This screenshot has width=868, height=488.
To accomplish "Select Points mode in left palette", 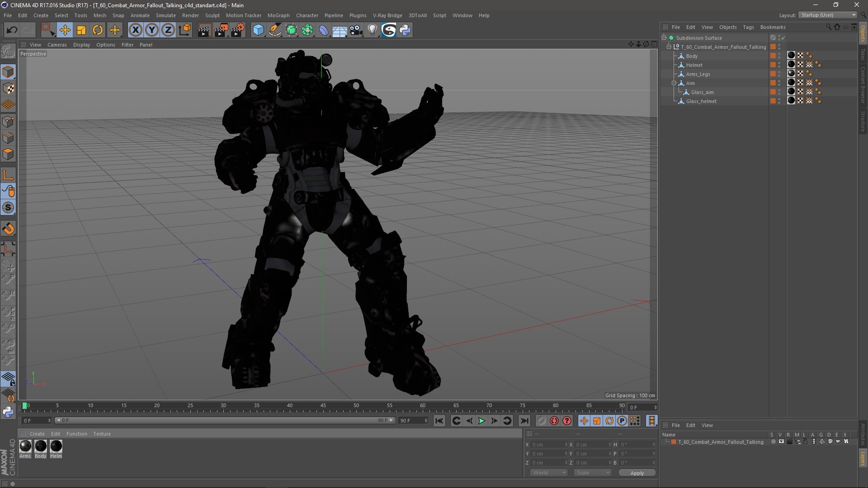I will (x=8, y=122).
